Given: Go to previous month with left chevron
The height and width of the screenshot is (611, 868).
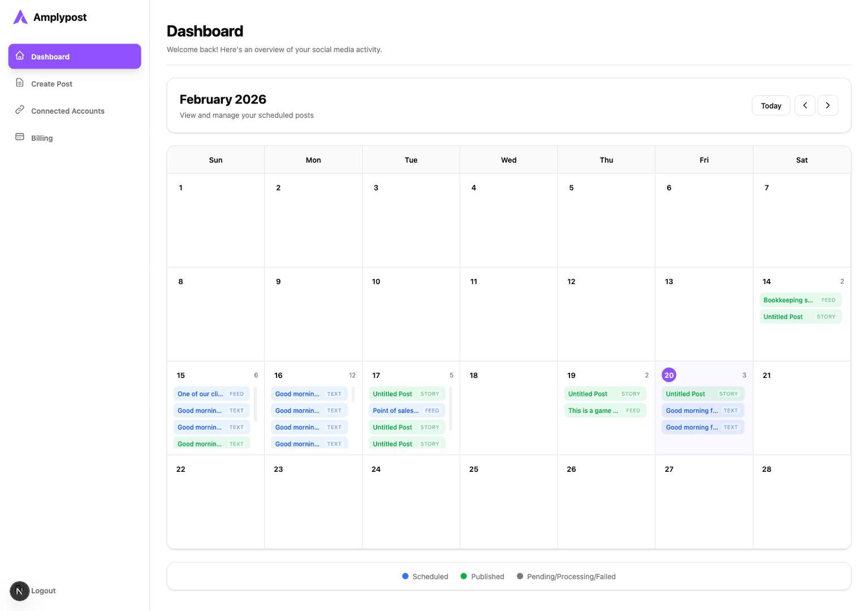Looking at the screenshot, I should point(805,106).
